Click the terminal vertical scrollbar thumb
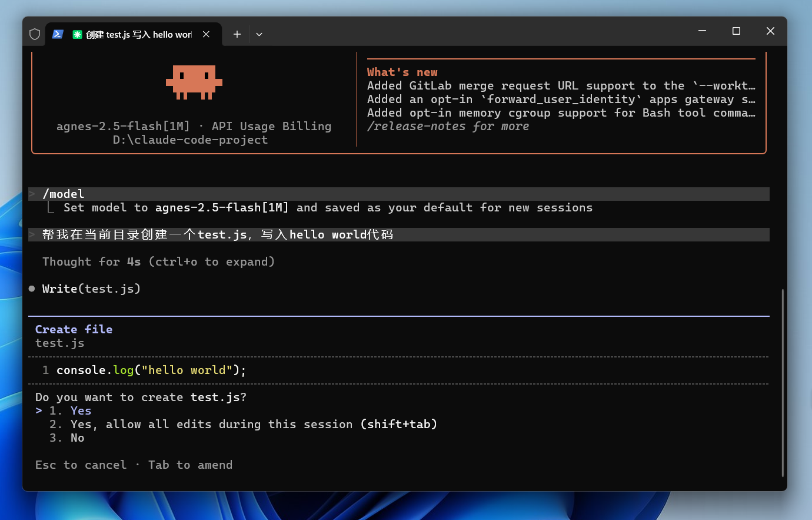This screenshot has height=520, width=812. click(x=783, y=383)
